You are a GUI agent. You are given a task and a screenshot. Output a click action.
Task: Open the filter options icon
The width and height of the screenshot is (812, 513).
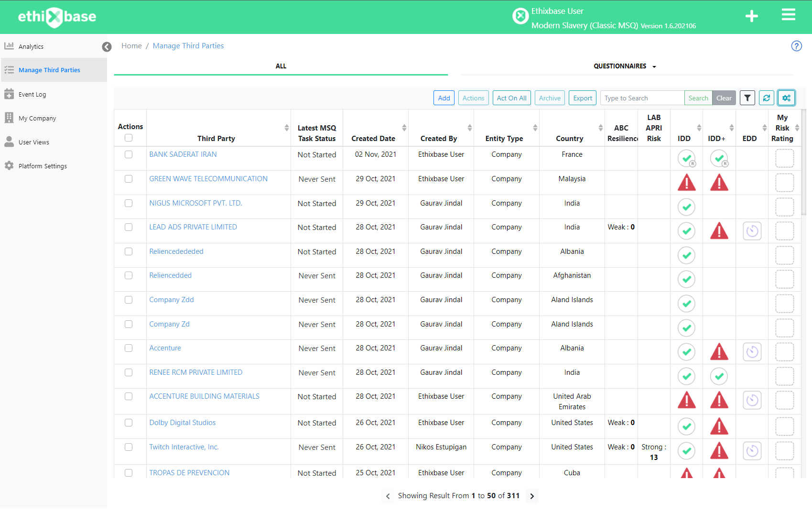tap(747, 98)
